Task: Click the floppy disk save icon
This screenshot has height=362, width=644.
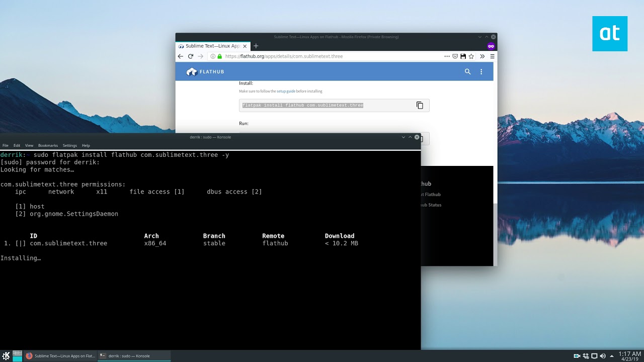Action: tap(463, 56)
